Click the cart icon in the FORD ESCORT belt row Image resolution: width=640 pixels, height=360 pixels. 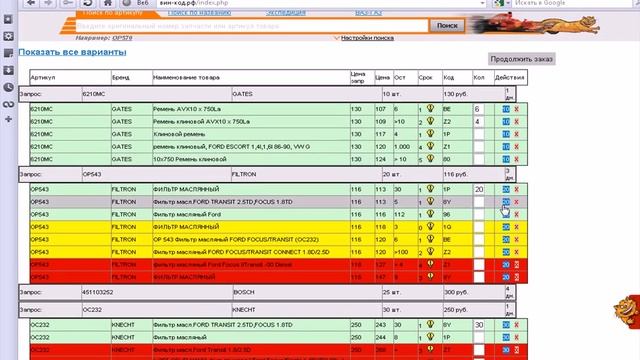tap(506, 147)
